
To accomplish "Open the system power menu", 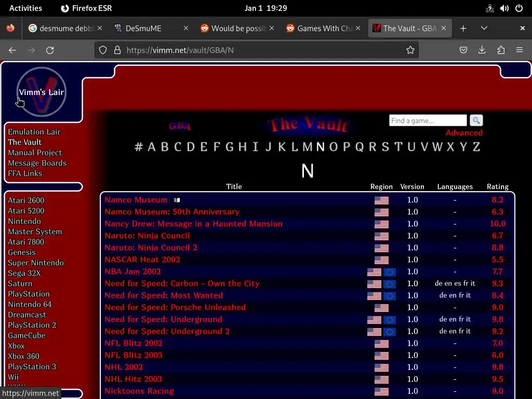I will point(519,8).
